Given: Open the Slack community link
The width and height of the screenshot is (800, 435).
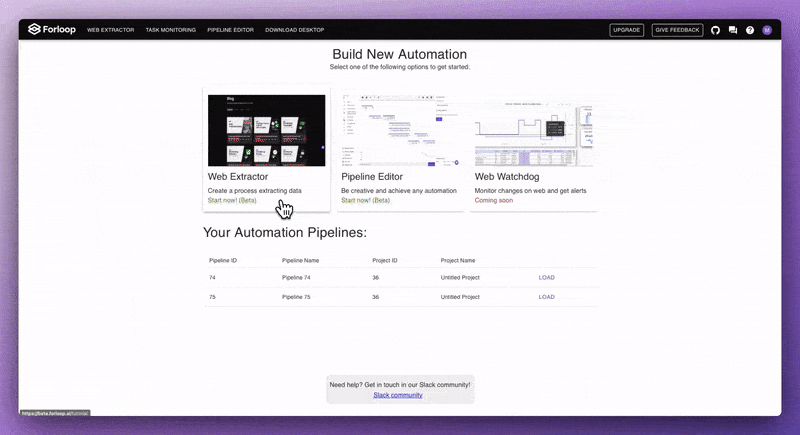Looking at the screenshot, I should (397, 395).
